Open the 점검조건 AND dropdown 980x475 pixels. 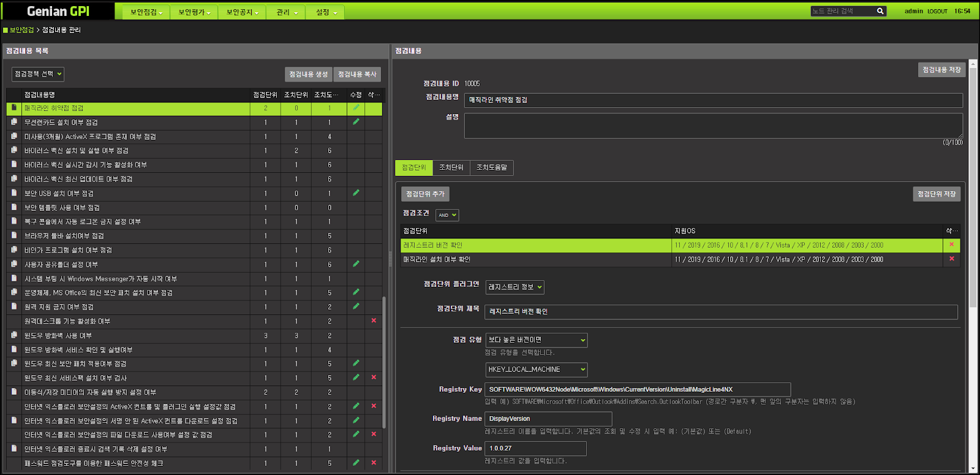(x=447, y=215)
